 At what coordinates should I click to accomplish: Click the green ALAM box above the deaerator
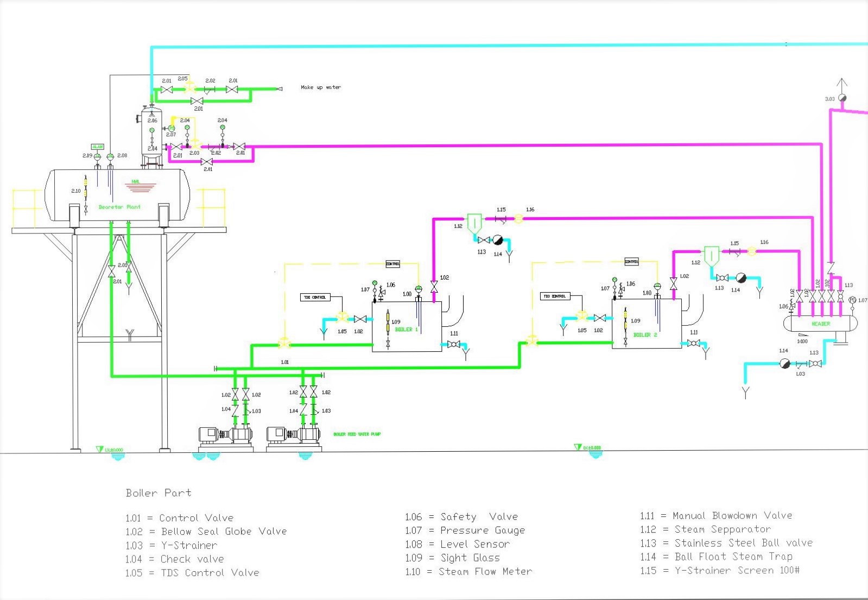click(97, 147)
